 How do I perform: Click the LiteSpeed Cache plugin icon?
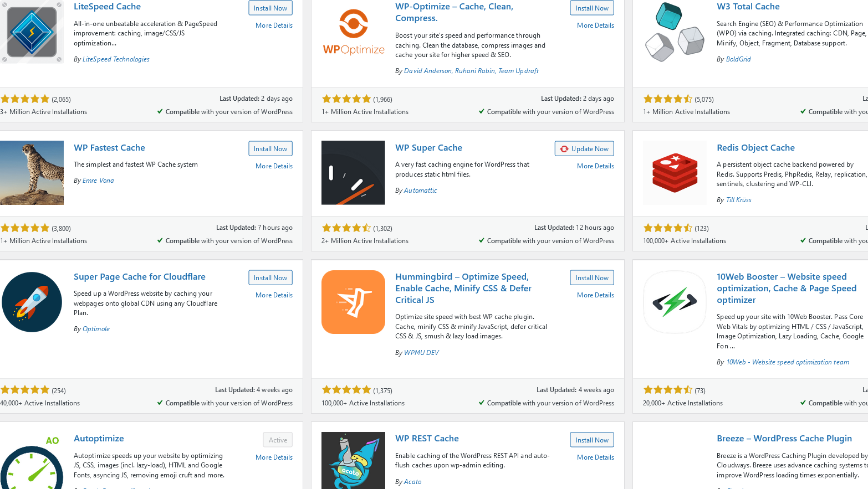pos(32,32)
